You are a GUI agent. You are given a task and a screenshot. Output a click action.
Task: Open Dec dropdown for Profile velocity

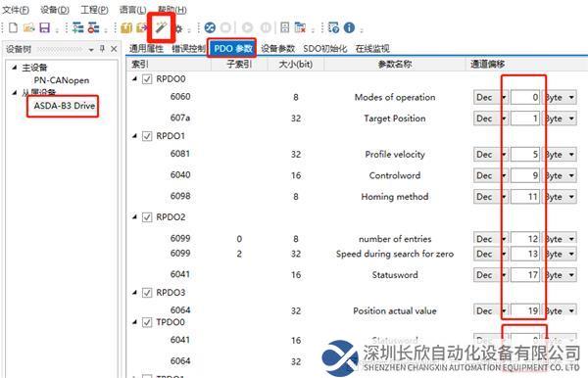(491, 155)
